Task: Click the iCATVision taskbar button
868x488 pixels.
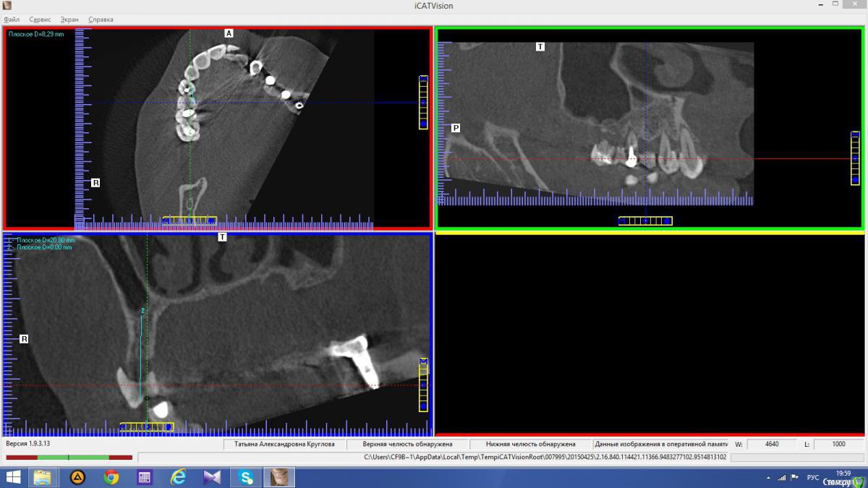Action: [279, 477]
